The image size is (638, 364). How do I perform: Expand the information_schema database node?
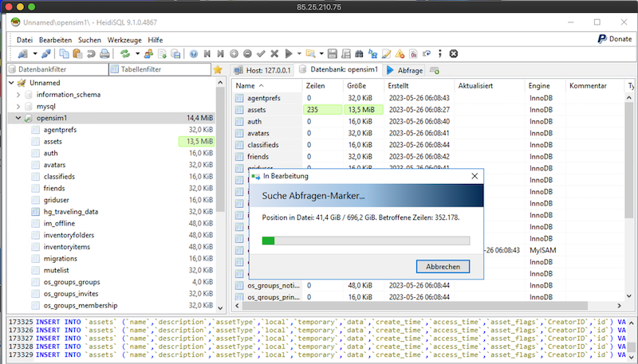tap(19, 94)
